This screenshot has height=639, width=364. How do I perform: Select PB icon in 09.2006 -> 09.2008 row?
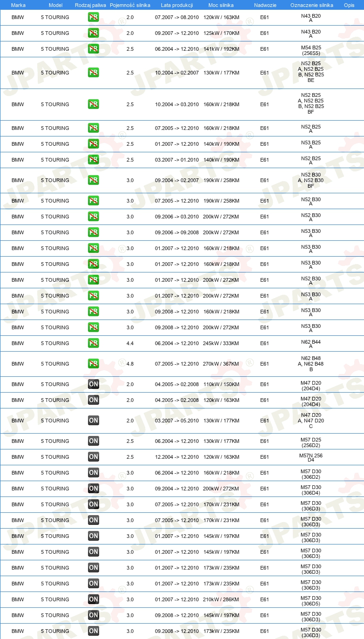[94, 232]
